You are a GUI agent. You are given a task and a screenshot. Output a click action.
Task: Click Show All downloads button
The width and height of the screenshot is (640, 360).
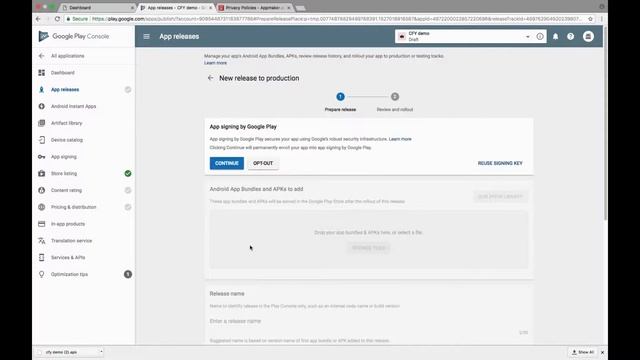(583, 352)
